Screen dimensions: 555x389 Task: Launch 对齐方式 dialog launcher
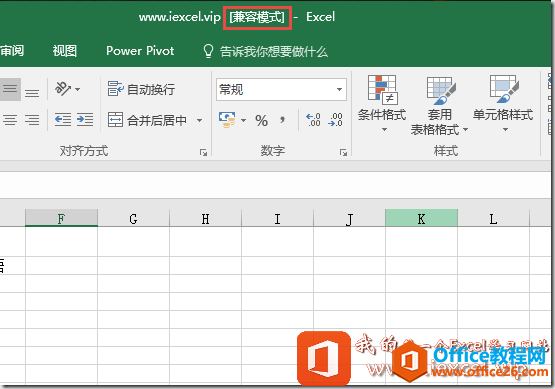coord(204,153)
